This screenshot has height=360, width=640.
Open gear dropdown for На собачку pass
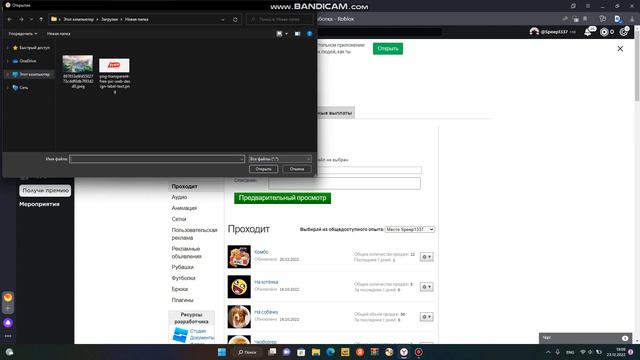pyautogui.click(x=427, y=317)
